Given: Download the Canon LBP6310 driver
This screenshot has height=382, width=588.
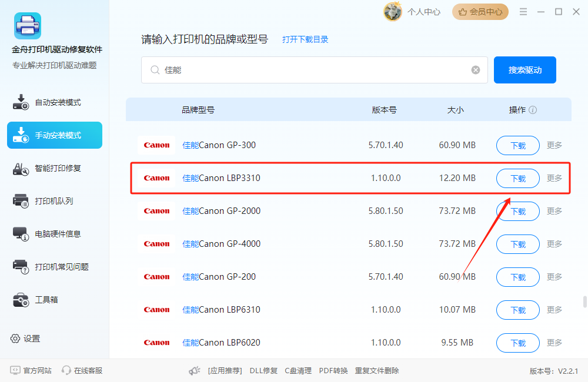Looking at the screenshot, I should tap(518, 310).
